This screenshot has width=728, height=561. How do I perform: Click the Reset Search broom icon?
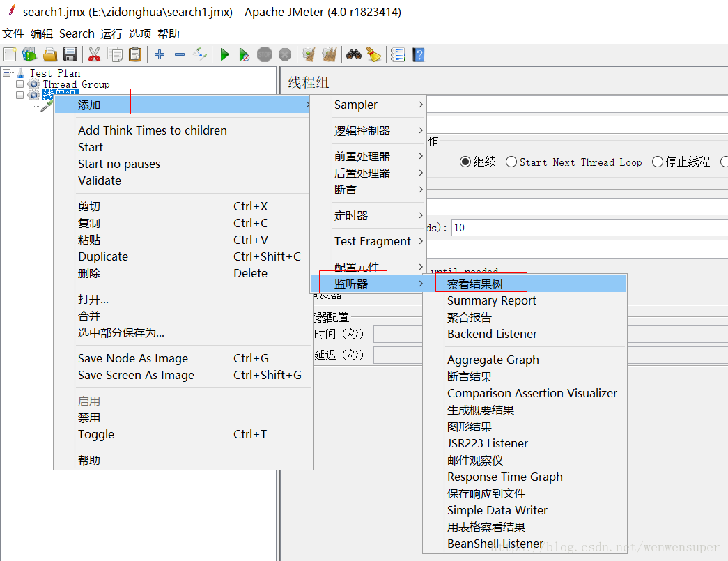tap(373, 54)
